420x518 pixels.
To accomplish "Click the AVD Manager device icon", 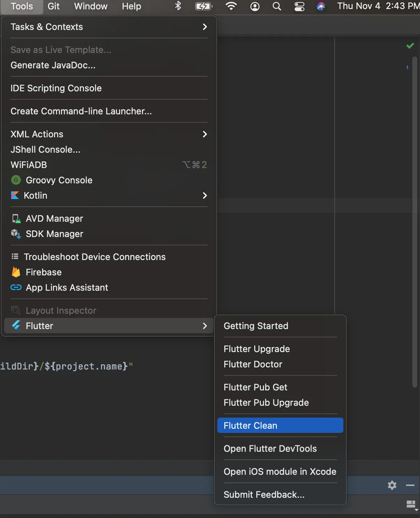I will [x=16, y=219].
